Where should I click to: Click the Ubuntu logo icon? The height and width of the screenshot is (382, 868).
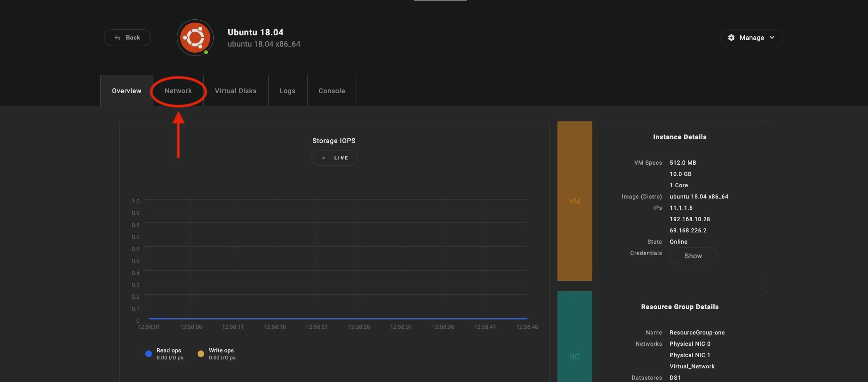pyautogui.click(x=195, y=38)
